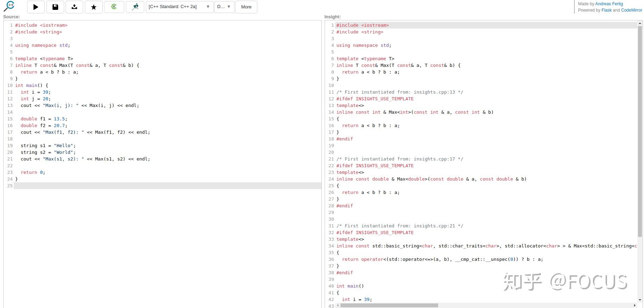
Task: Click the Insight pane scroll-up arrow
Action: pyautogui.click(x=640, y=23)
